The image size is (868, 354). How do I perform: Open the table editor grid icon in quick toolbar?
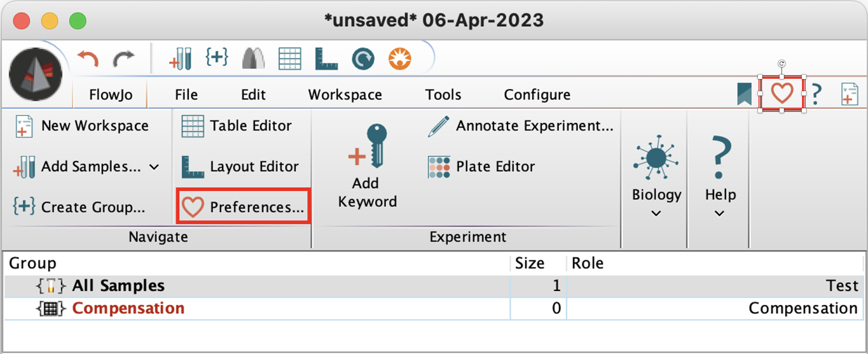pyautogui.click(x=290, y=59)
